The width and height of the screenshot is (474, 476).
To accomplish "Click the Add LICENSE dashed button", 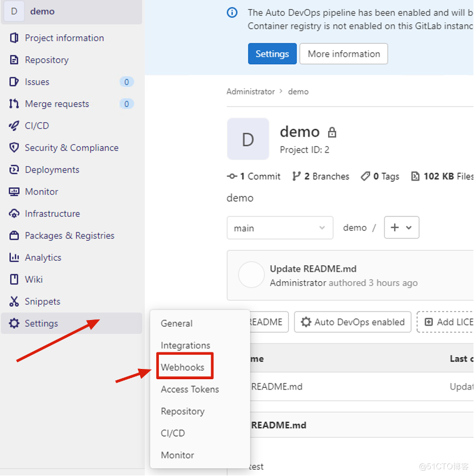I will point(446,322).
